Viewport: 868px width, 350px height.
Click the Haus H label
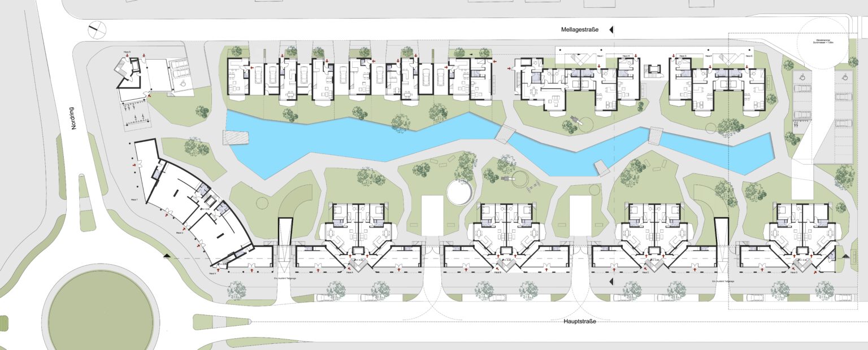[626, 56]
